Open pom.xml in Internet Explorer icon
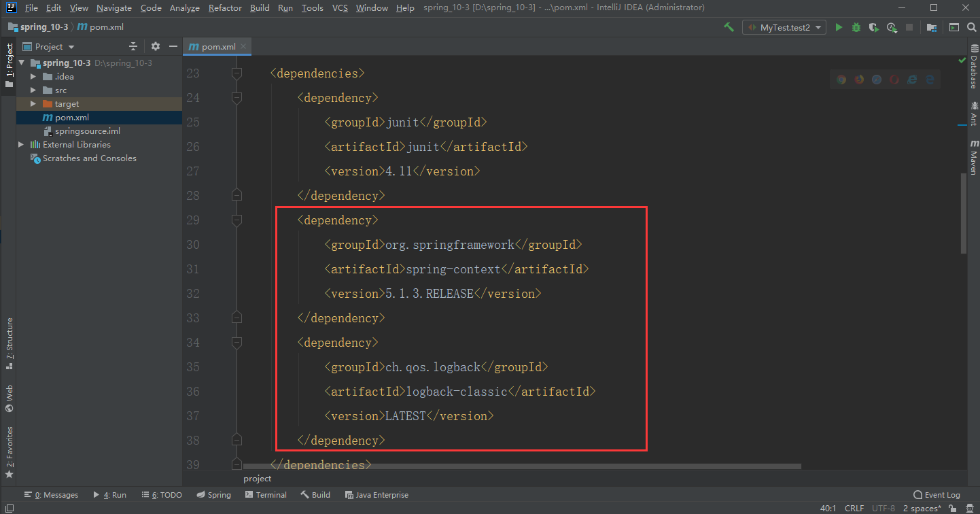The width and height of the screenshot is (980, 514). (912, 79)
